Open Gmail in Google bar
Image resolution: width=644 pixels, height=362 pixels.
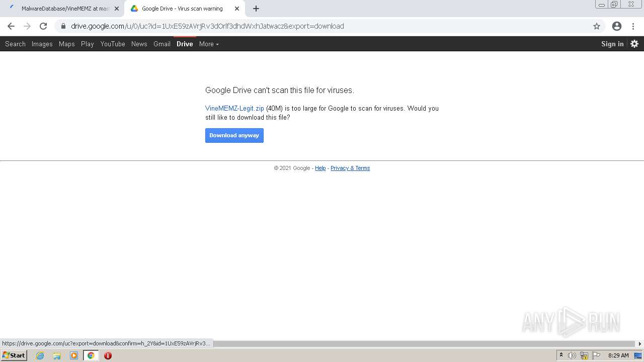162,44
